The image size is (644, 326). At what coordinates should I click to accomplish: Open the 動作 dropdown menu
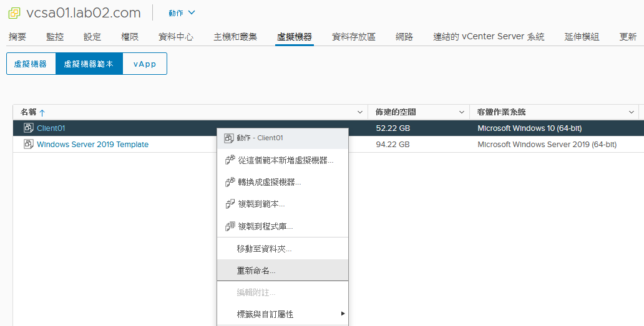coord(182,13)
